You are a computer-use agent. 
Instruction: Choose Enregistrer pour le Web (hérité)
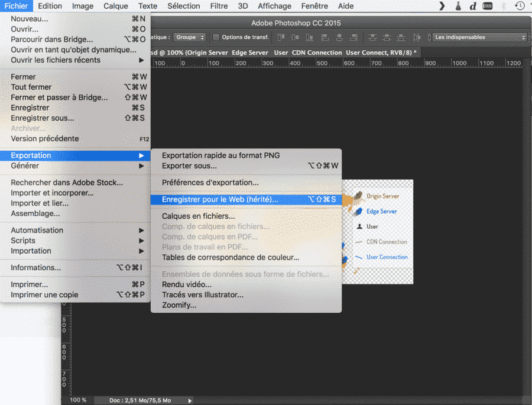point(220,200)
